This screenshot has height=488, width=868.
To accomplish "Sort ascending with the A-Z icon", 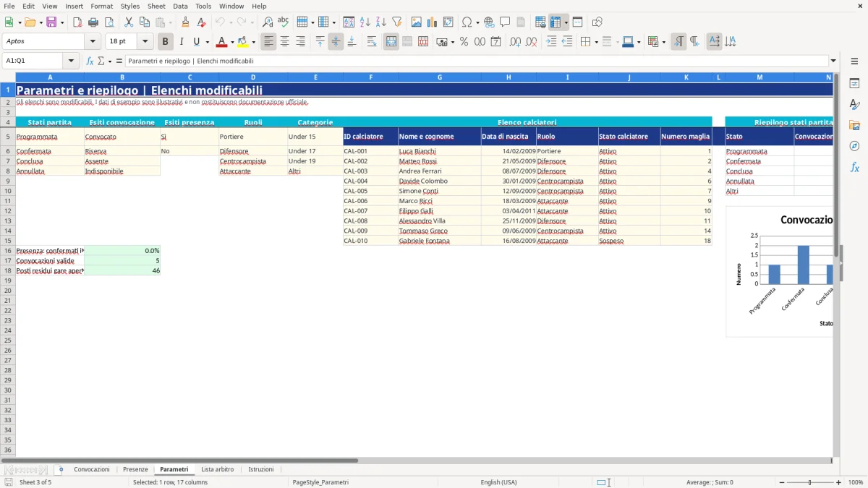I will [x=365, y=22].
